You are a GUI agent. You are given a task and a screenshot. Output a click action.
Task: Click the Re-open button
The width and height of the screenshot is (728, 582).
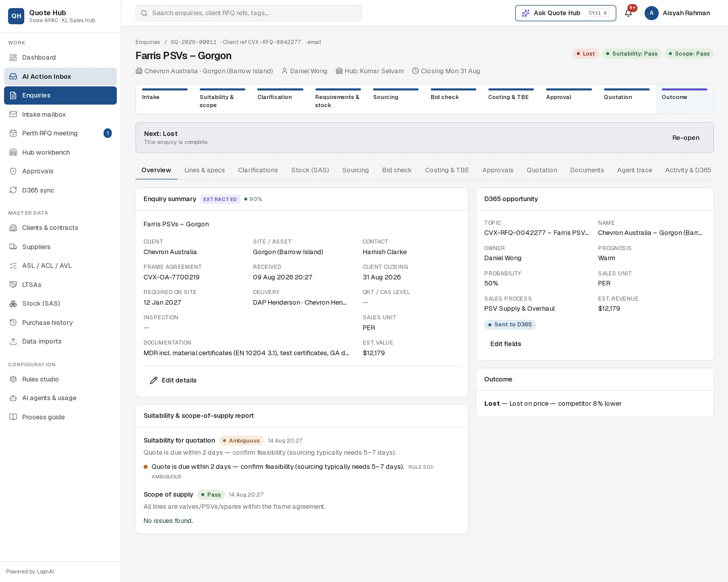[x=686, y=138]
